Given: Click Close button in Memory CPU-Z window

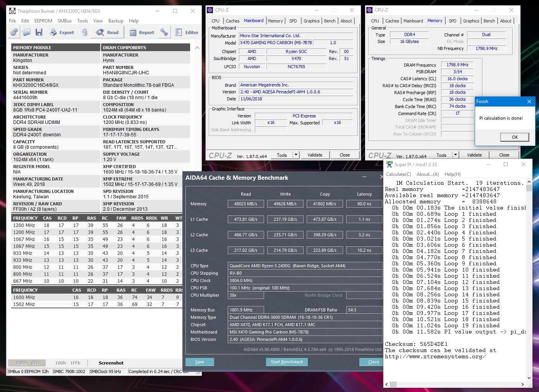Looking at the screenshot, I should coord(504,155).
